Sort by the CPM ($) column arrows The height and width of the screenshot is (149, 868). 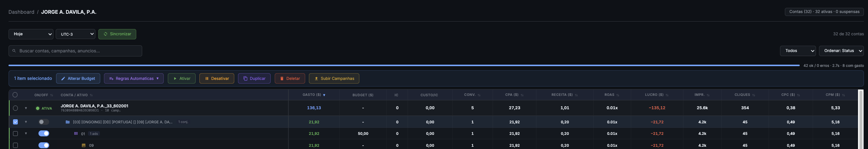(843, 95)
